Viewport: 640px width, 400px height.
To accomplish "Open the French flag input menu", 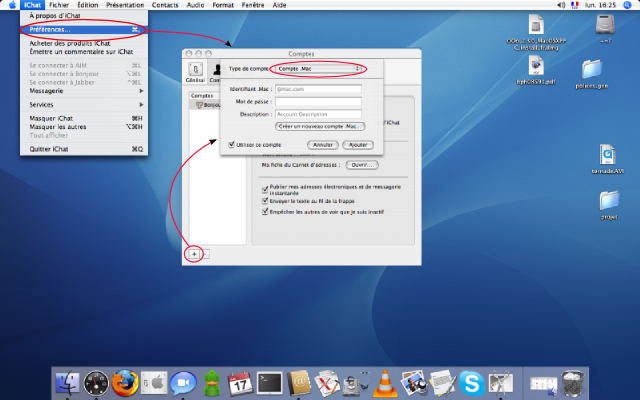I will (x=575, y=5).
